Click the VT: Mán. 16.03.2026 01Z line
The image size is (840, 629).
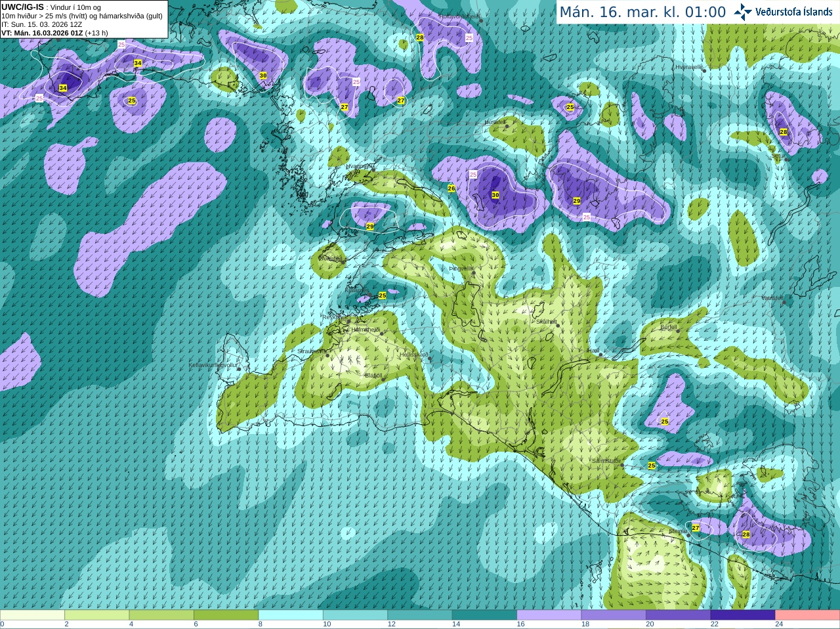coord(54,33)
